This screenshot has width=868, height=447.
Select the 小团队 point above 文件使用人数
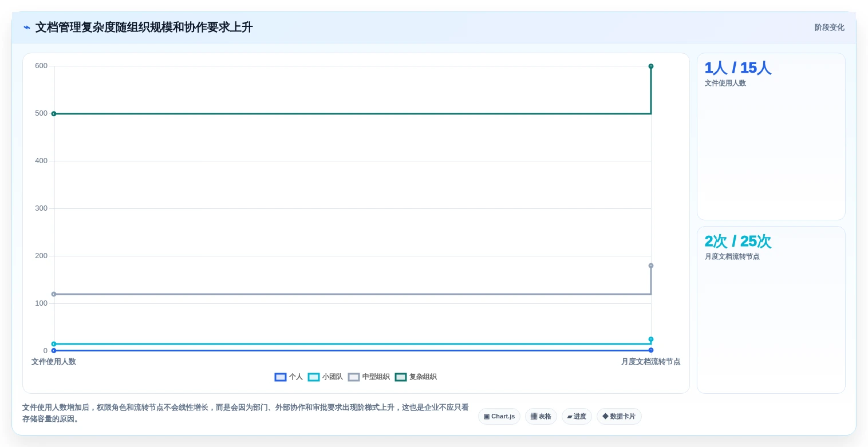[54, 344]
